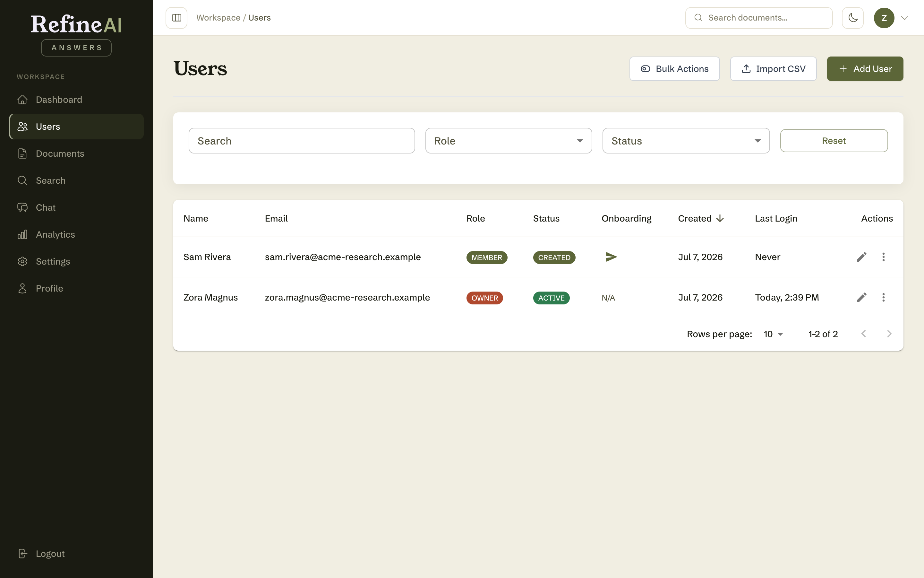
Task: Click zora.magnus@acme-research.example email
Action: 347,297
